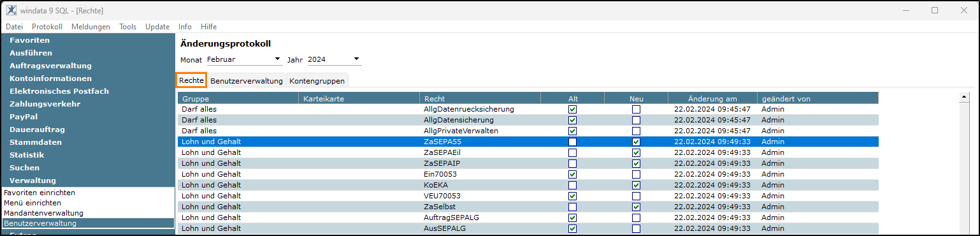
Task: Select the AllgDatenruecksicherung cell
Action: pos(480,109)
